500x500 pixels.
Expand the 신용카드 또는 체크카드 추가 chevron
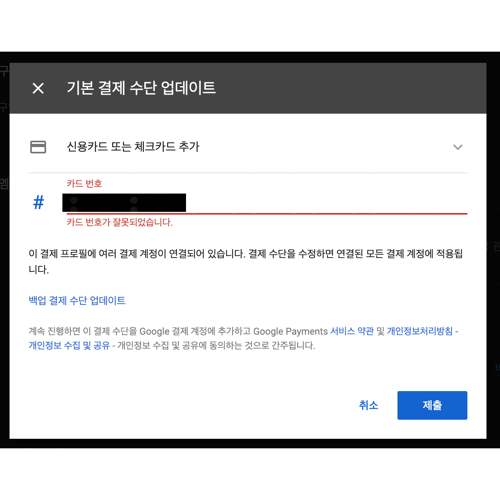coord(458,147)
